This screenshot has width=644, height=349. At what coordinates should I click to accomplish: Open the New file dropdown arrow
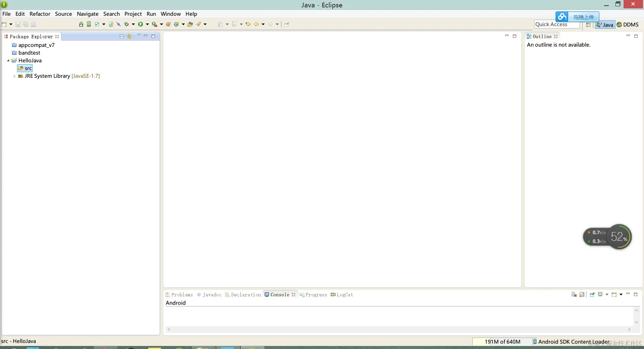11,24
